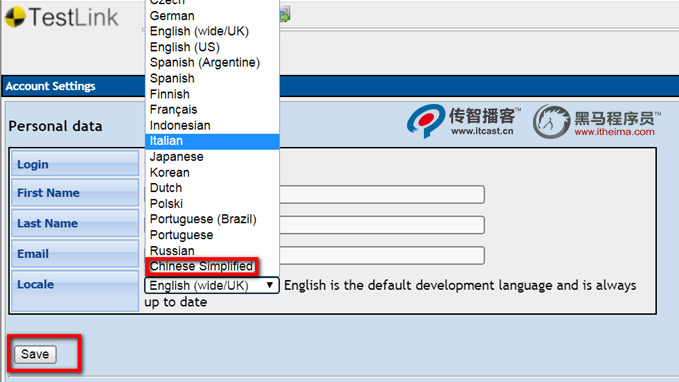Viewport: 679px width, 382px height.
Task: Open the itheima.com horse logo
Action: (x=597, y=121)
